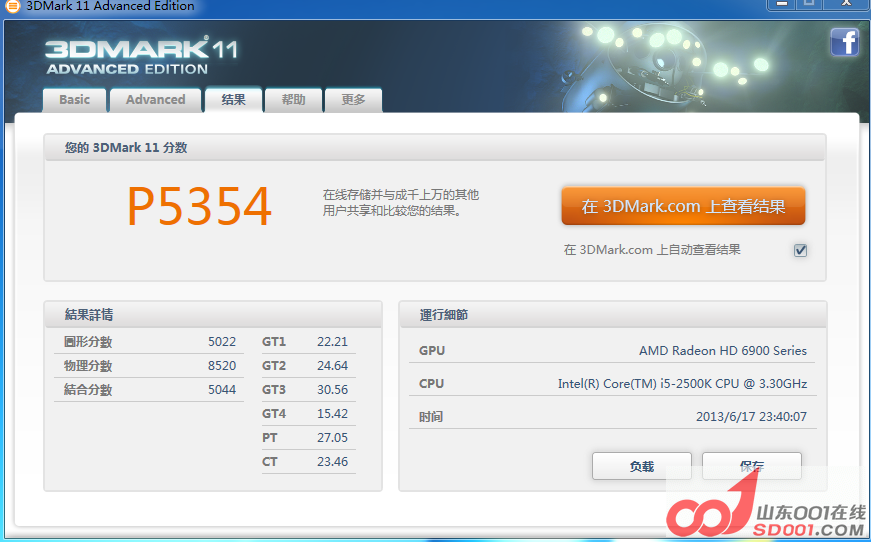The width and height of the screenshot is (871, 542).
Task: Click the 圖形分數 value 5022
Action: point(222,342)
